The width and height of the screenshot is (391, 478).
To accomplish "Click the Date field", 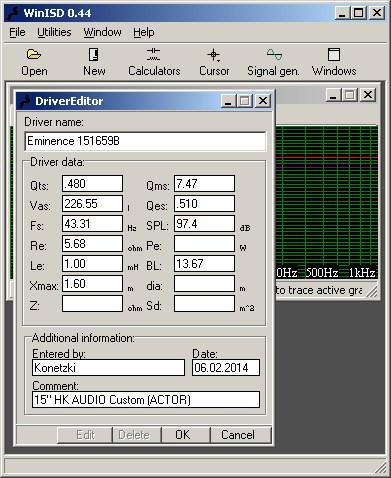I will click(226, 368).
